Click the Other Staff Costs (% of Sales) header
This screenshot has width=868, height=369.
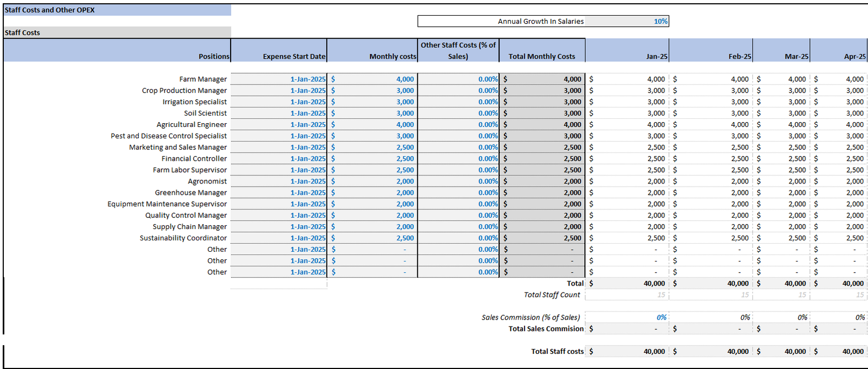pos(458,50)
